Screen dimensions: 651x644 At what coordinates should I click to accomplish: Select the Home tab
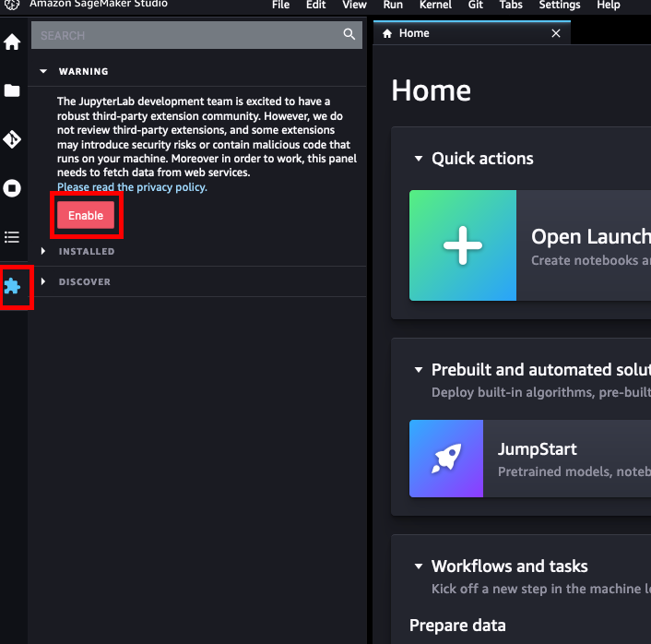pos(471,33)
